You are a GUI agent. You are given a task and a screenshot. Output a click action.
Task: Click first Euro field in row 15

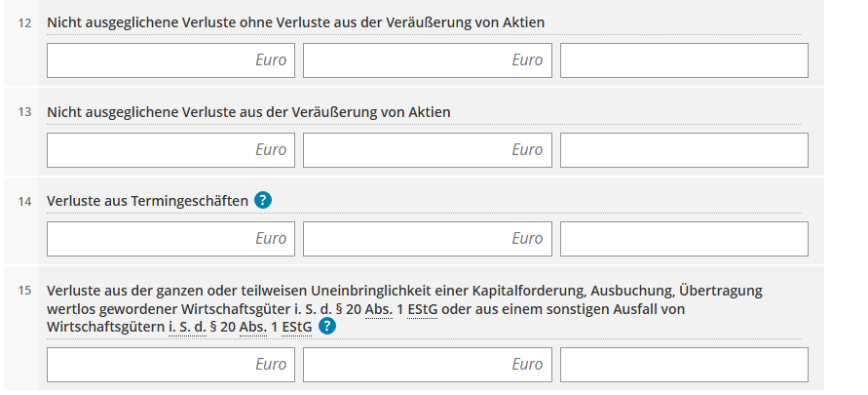tap(171, 365)
